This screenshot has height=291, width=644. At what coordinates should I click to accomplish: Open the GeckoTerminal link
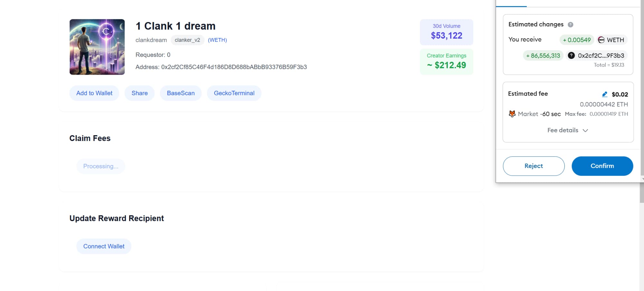234,93
